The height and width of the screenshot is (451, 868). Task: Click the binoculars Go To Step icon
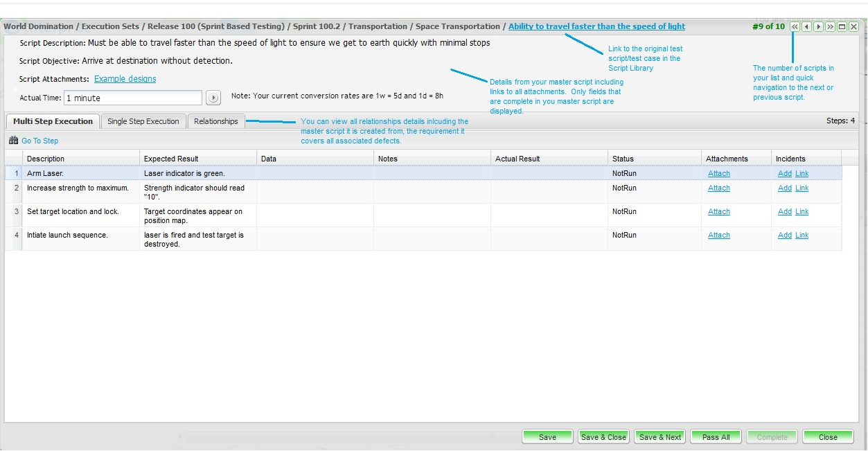pyautogui.click(x=14, y=141)
